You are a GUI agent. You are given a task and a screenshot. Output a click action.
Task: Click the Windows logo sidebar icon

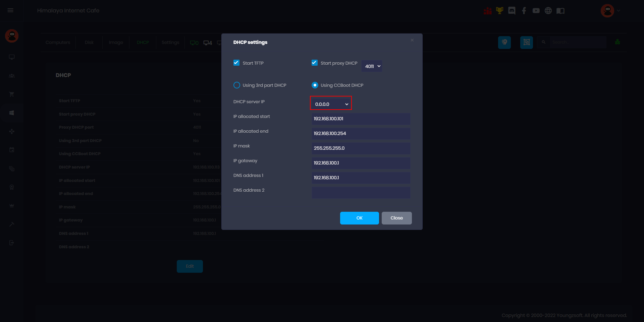pyautogui.click(x=12, y=113)
